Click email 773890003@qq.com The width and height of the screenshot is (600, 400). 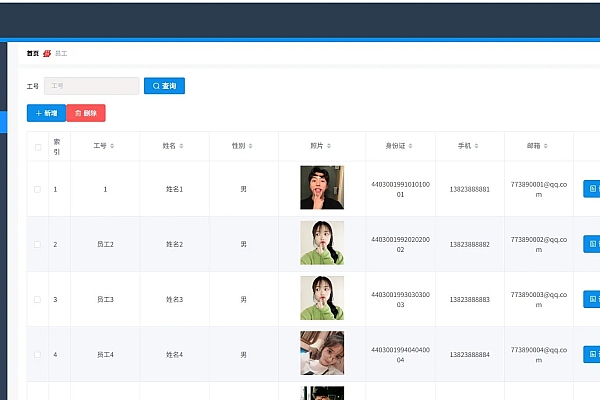[x=539, y=299]
